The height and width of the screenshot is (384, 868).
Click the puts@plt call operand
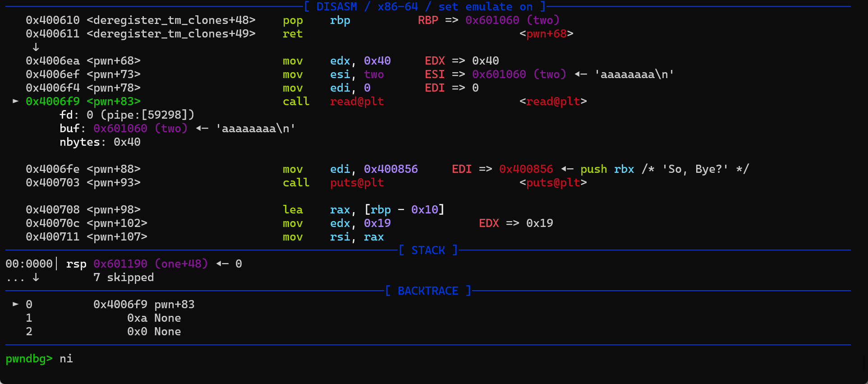point(357,183)
